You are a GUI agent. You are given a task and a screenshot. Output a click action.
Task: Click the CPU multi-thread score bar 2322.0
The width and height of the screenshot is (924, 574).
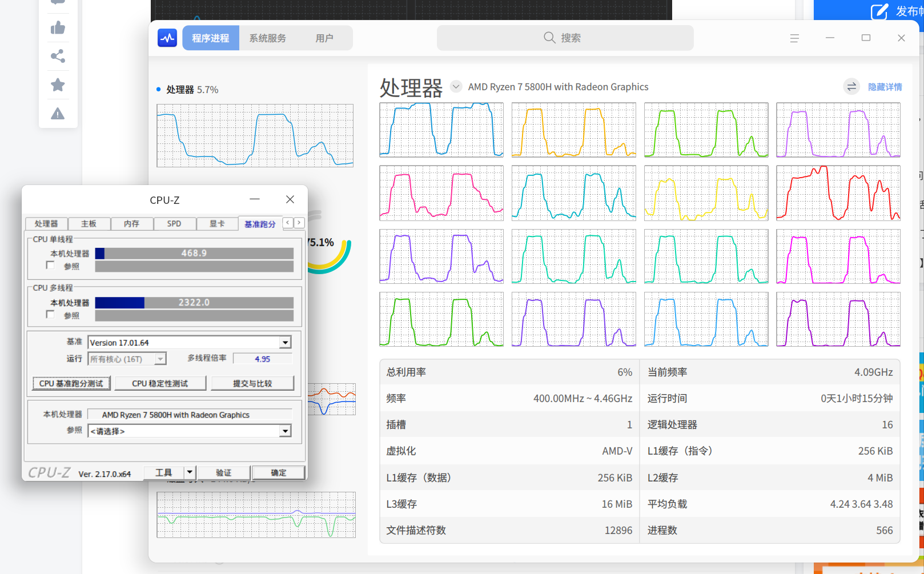(x=194, y=302)
